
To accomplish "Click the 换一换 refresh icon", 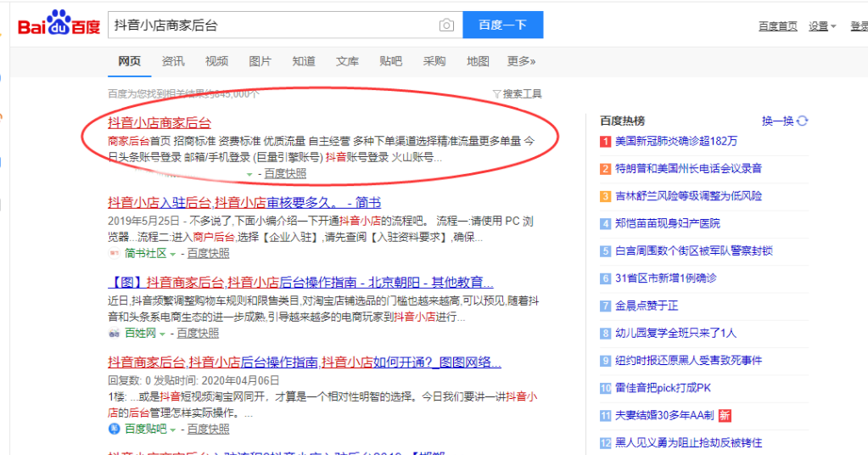I will pyautogui.click(x=802, y=121).
